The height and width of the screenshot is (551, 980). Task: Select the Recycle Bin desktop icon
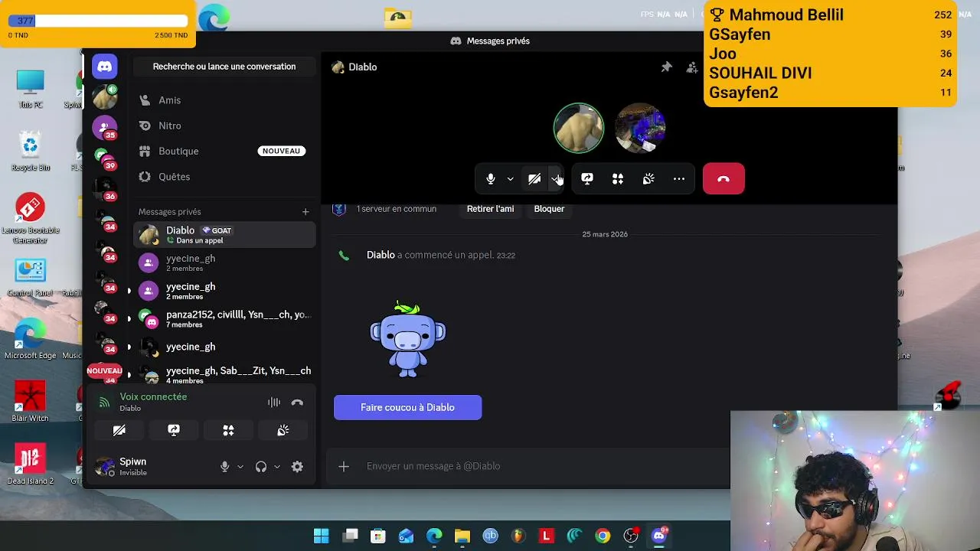31,151
